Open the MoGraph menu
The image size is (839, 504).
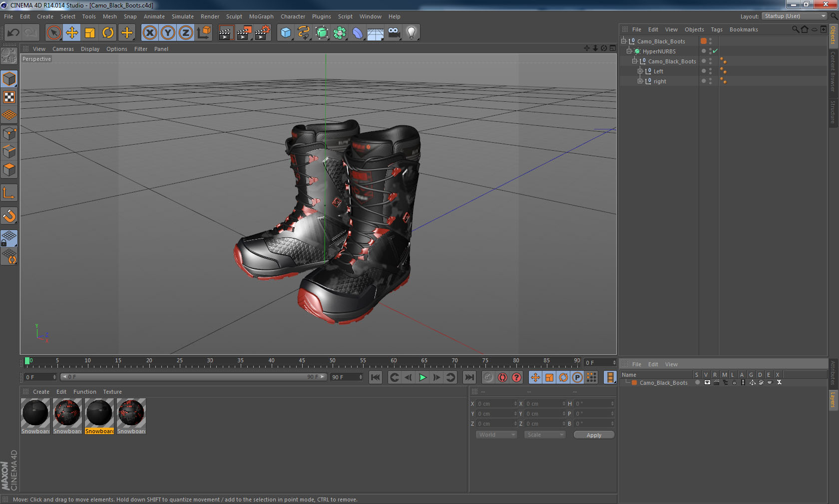point(261,16)
